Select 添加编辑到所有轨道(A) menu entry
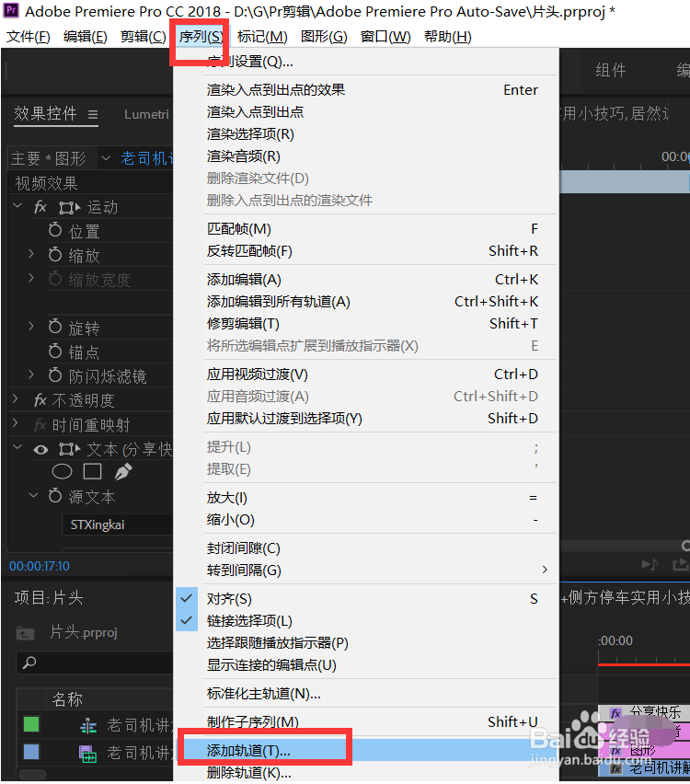The width and height of the screenshot is (690, 784). click(365, 302)
